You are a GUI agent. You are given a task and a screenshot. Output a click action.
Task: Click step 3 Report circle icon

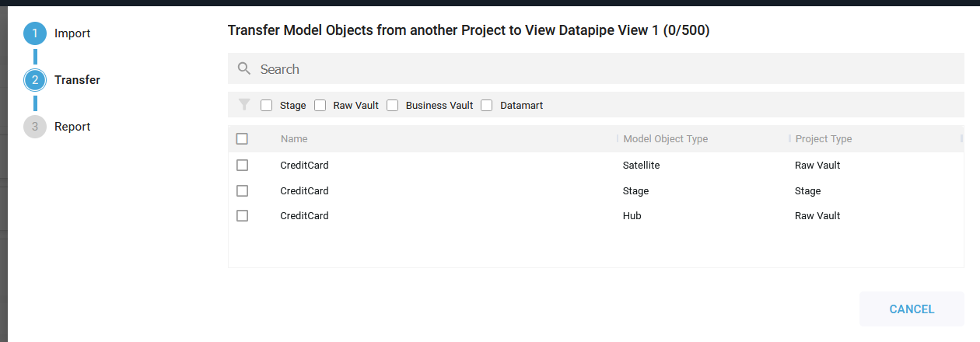coord(35,127)
